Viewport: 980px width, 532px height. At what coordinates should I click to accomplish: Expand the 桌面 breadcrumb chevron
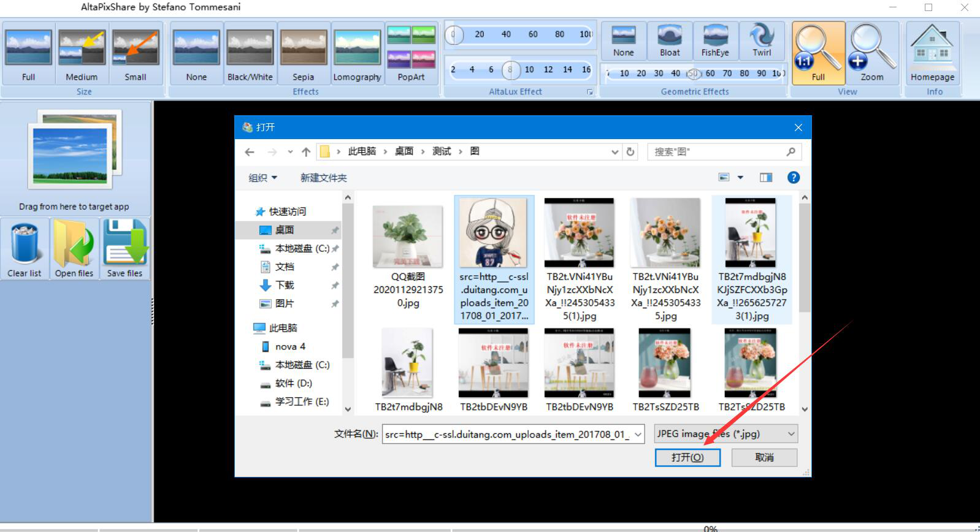(423, 151)
